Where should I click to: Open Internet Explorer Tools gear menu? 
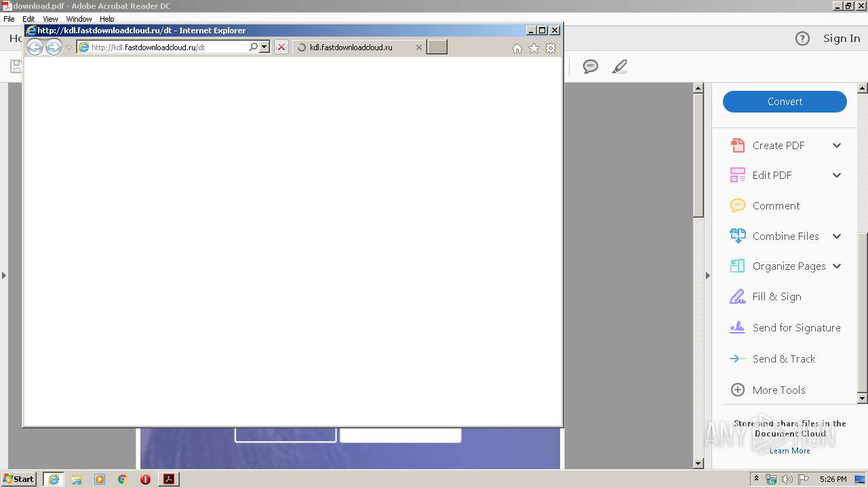(551, 48)
